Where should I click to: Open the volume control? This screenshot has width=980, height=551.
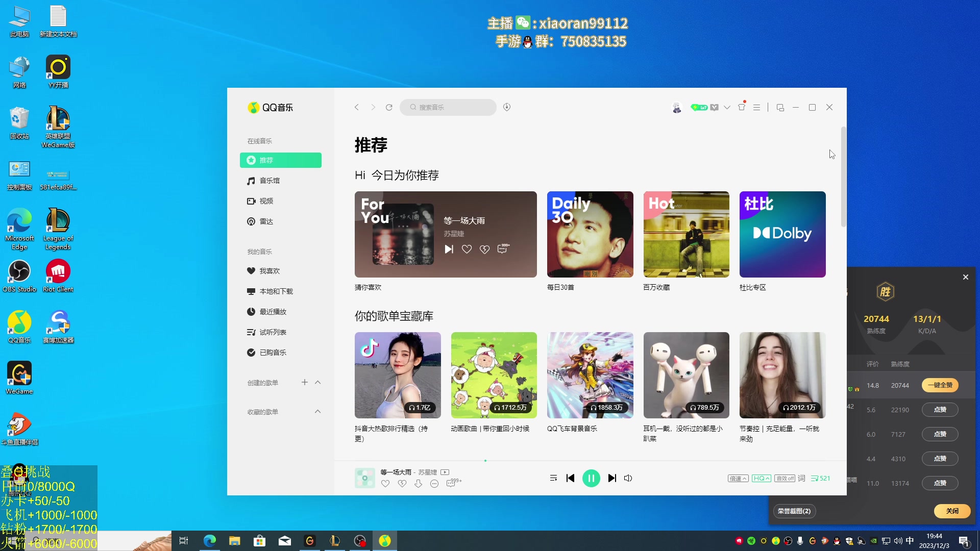click(628, 478)
